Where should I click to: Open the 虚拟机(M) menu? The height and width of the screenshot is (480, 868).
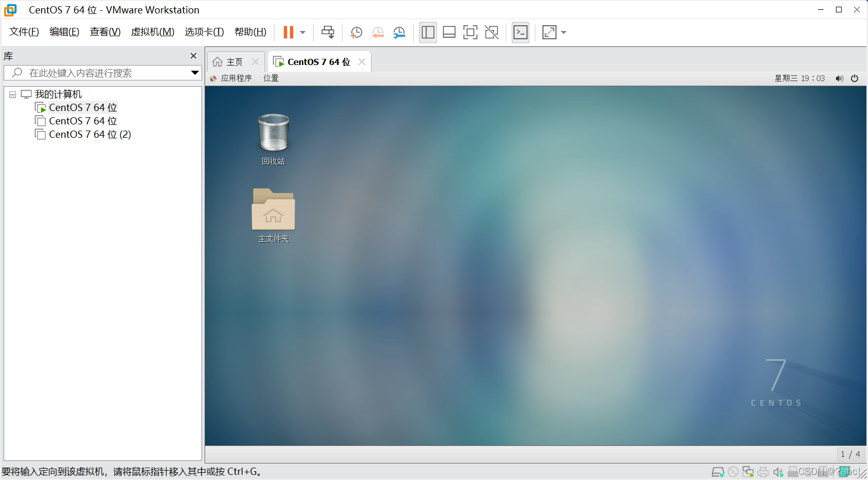152,32
